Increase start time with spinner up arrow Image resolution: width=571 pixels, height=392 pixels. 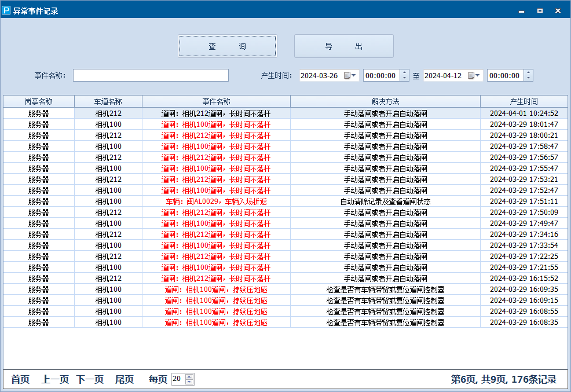click(x=404, y=72)
